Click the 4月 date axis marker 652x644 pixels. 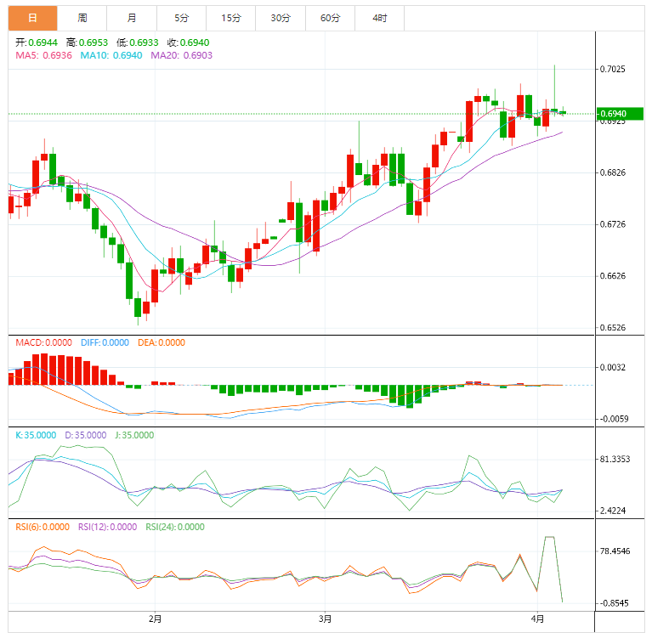click(x=537, y=619)
